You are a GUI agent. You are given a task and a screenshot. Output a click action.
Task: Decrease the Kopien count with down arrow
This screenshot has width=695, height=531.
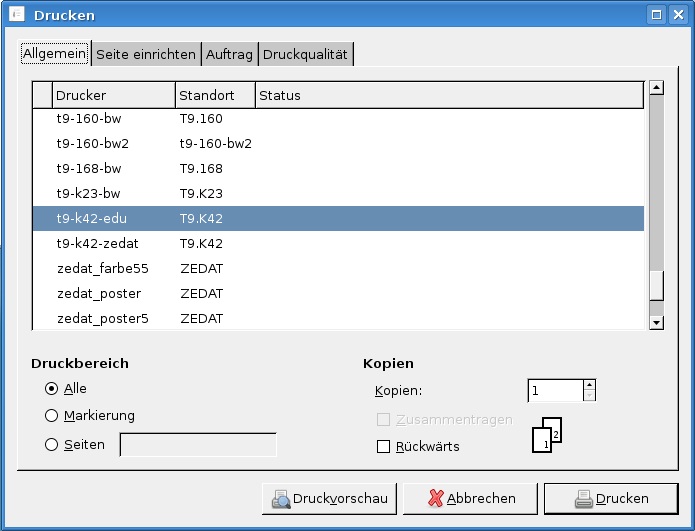(x=589, y=396)
